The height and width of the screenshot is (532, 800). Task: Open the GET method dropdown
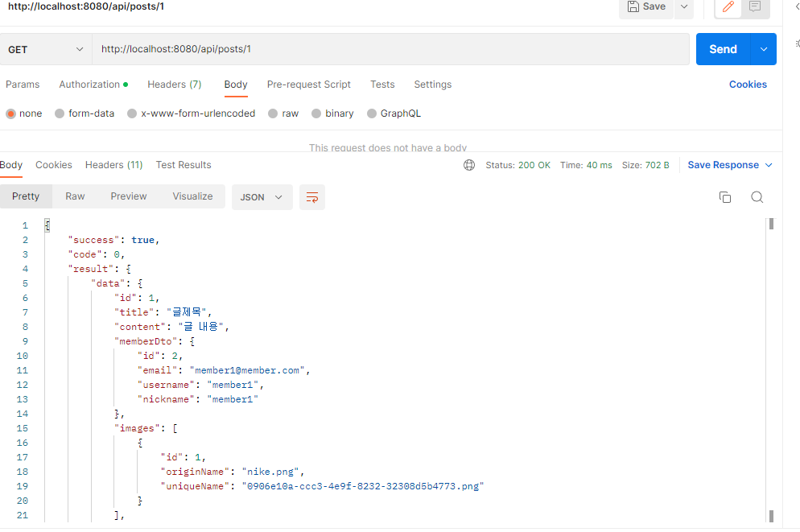pyautogui.click(x=45, y=49)
